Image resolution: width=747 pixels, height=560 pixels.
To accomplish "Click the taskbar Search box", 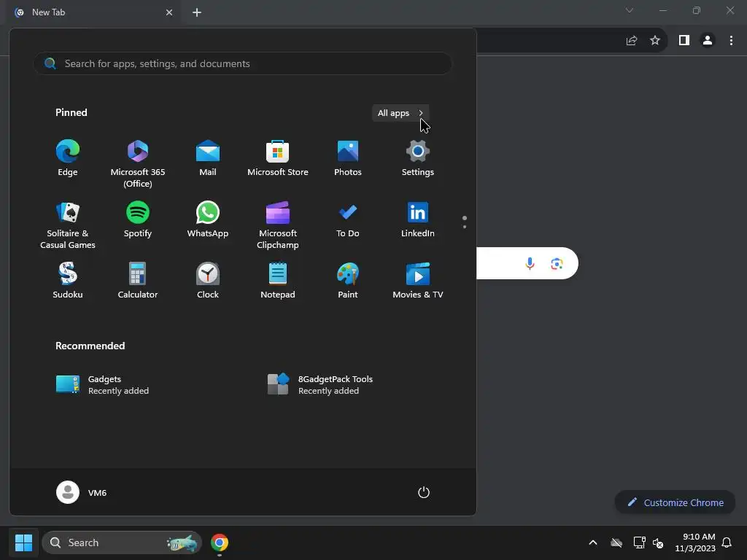I will click(122, 542).
